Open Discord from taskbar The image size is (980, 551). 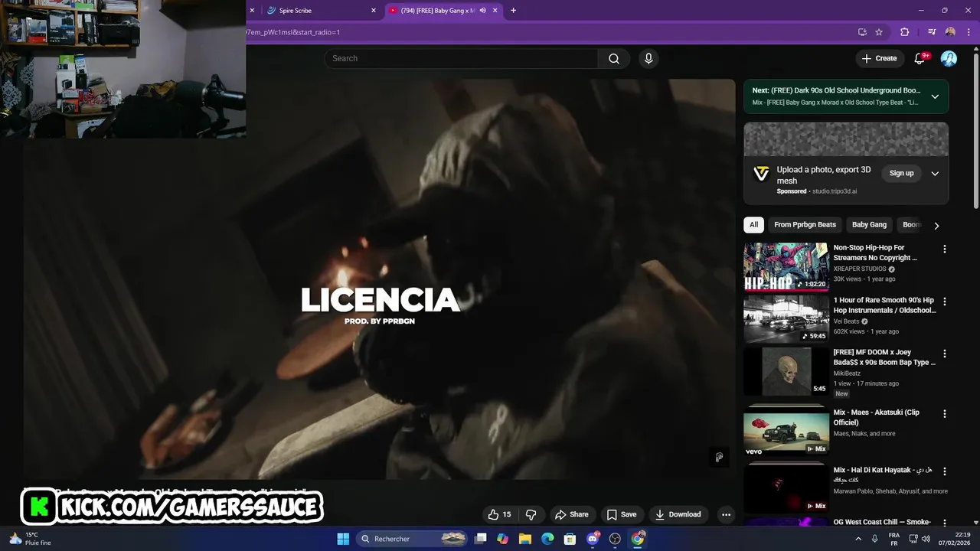(x=593, y=539)
